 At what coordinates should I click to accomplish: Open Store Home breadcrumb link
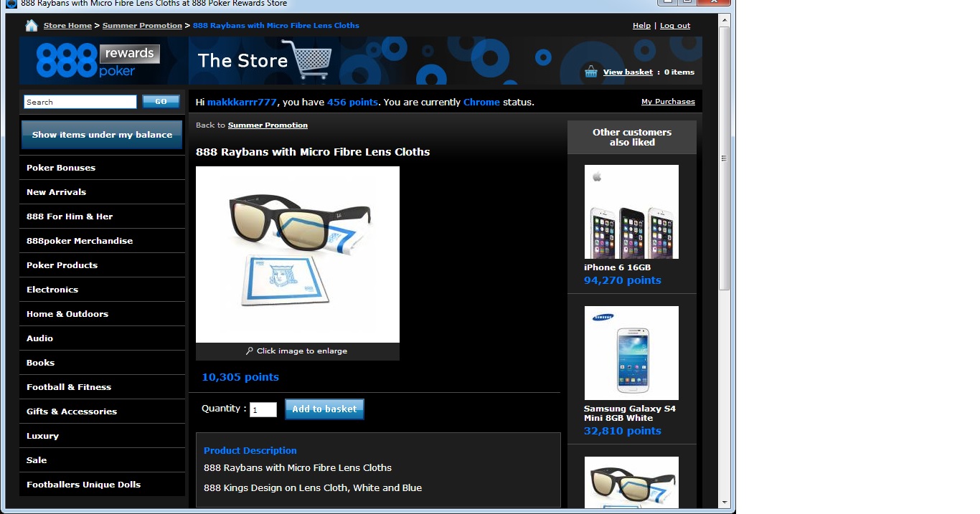coord(67,26)
